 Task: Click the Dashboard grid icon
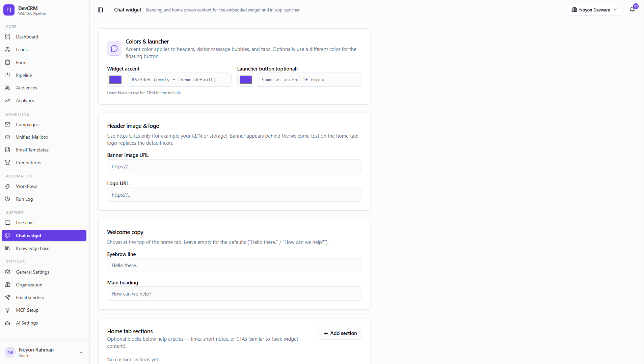(x=8, y=37)
